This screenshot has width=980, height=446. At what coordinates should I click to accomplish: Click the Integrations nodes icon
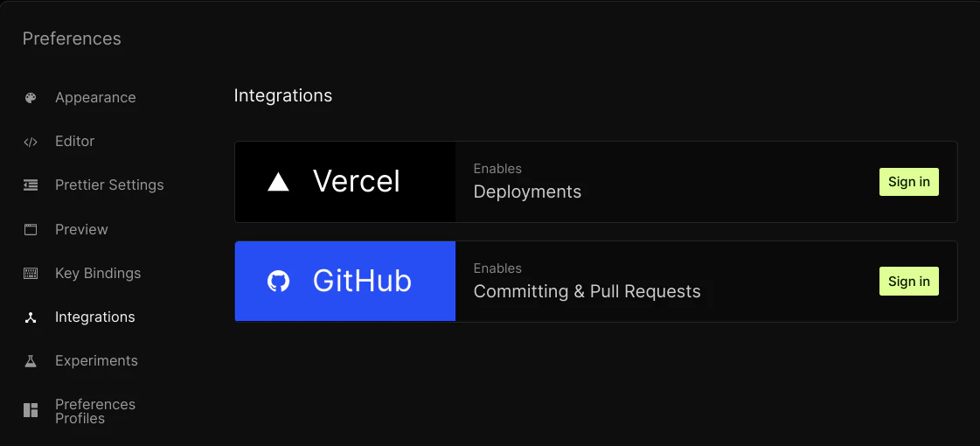coord(31,317)
